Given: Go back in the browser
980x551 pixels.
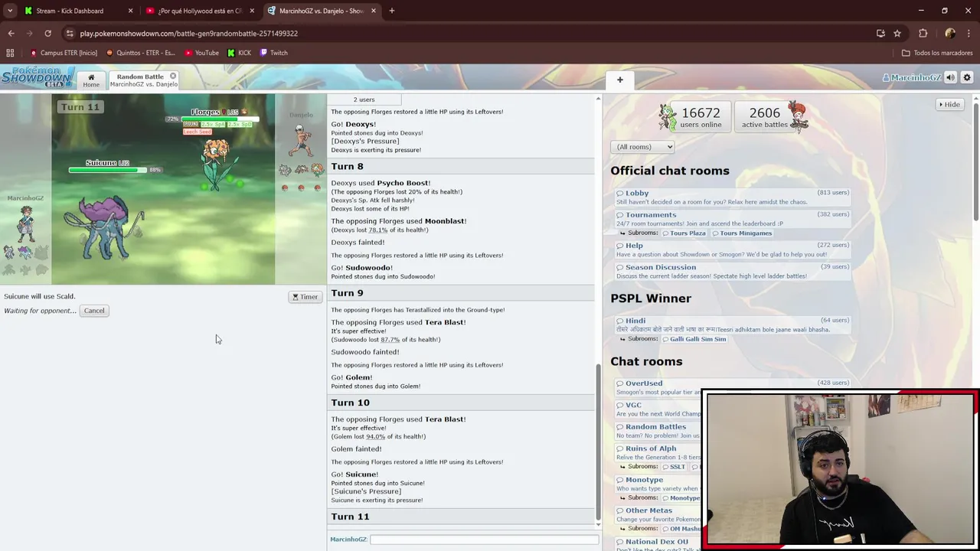Looking at the screenshot, I should coord(11,34).
